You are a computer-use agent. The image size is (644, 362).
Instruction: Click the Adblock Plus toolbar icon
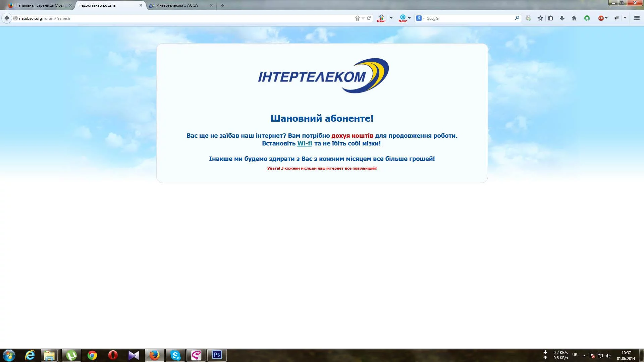601,18
